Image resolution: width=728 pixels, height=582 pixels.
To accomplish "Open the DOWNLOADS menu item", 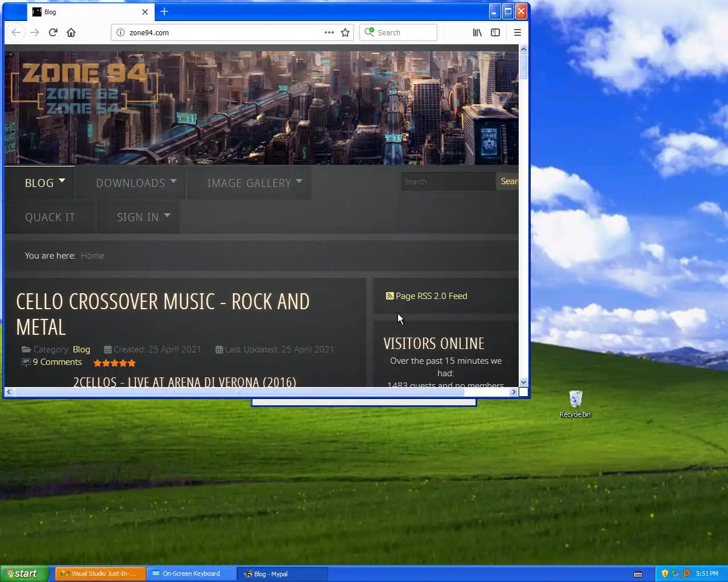I will click(x=130, y=183).
